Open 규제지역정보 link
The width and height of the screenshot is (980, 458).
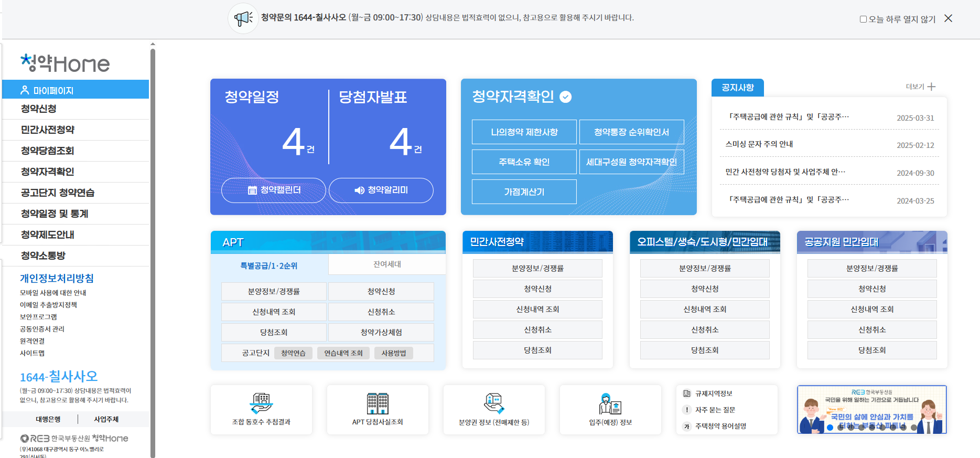[714, 393]
